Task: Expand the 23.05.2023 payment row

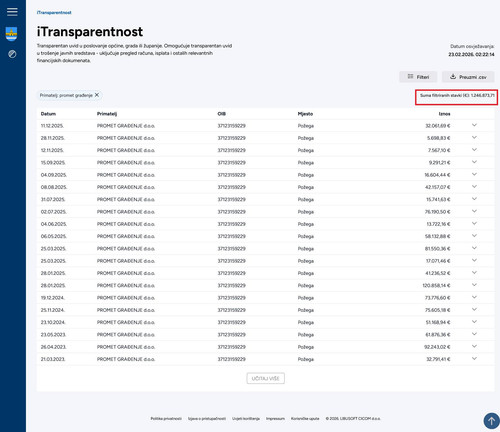Action: pyautogui.click(x=474, y=334)
